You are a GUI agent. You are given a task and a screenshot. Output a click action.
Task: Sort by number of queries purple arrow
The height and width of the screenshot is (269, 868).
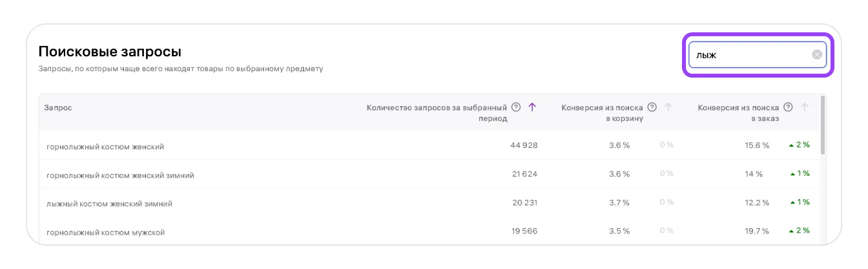[x=532, y=107]
